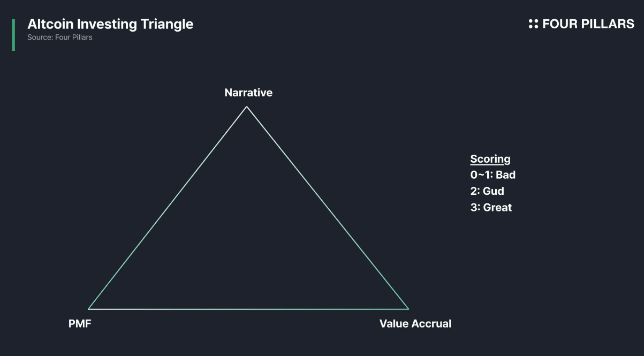Screen dimensions: 644x356
Task: Click the triangle corner next to PMF
Action: tap(89, 308)
